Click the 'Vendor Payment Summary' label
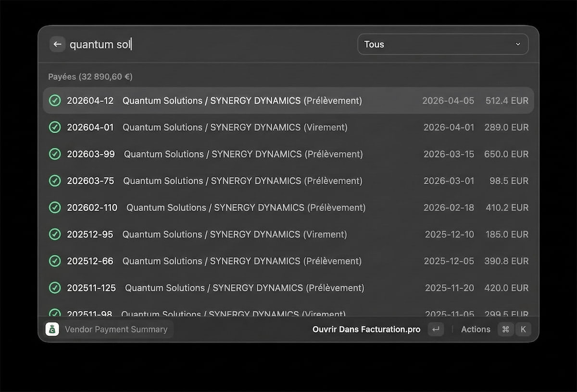Viewport: 577px width, 392px height. (x=116, y=329)
